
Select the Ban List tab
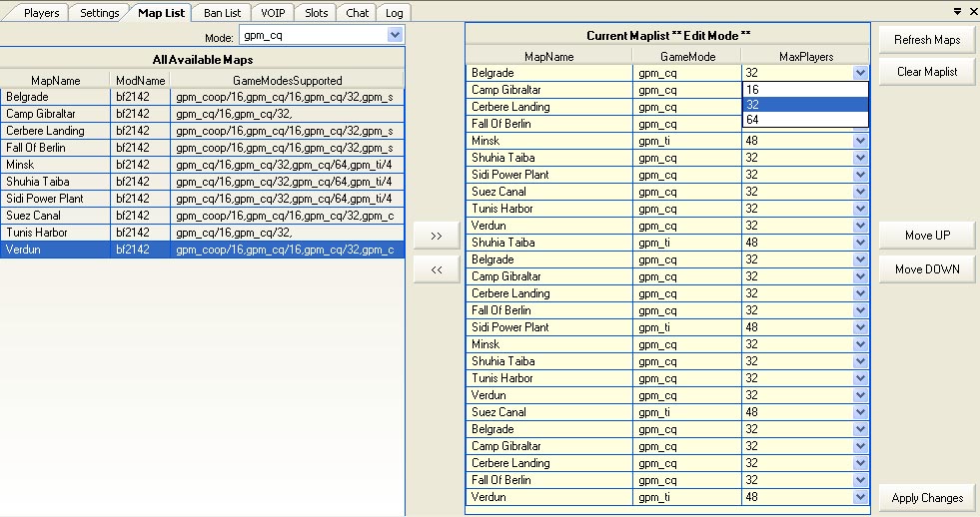222,13
